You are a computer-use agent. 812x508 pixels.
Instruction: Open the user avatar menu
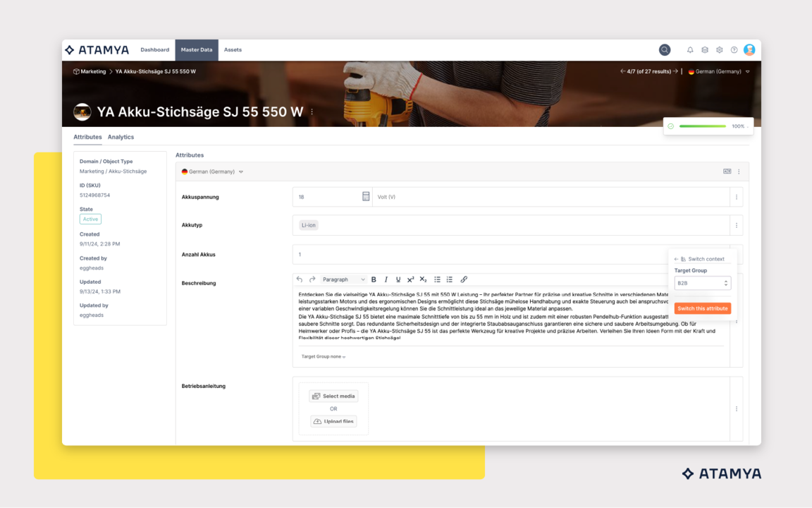(749, 50)
